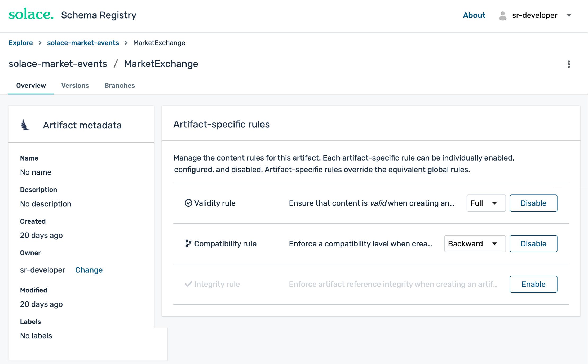
Task: Select the Overview tab
Action: (x=31, y=85)
